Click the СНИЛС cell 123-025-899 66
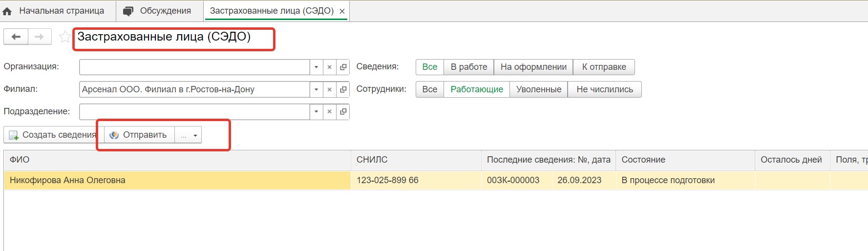Viewport: 868px width, 251px height. 416,180
